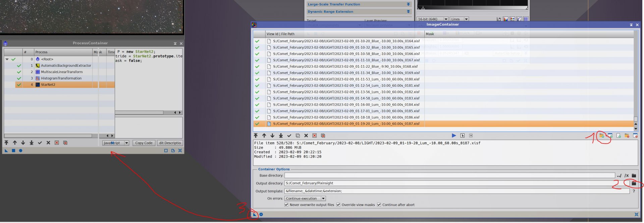Click the red boxed X icon in ProcessContainer toolbar
Image resolution: width=644 pixels, height=223 pixels.
57,143
